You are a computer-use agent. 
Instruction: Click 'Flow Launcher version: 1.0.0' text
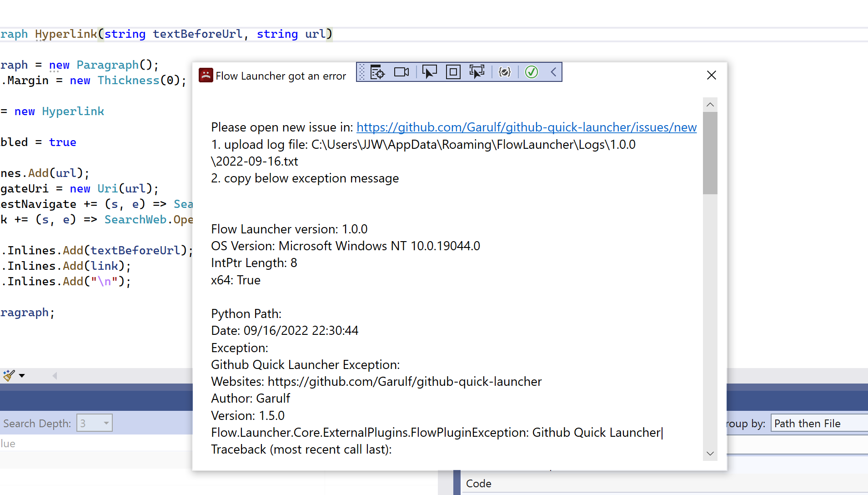[289, 229]
